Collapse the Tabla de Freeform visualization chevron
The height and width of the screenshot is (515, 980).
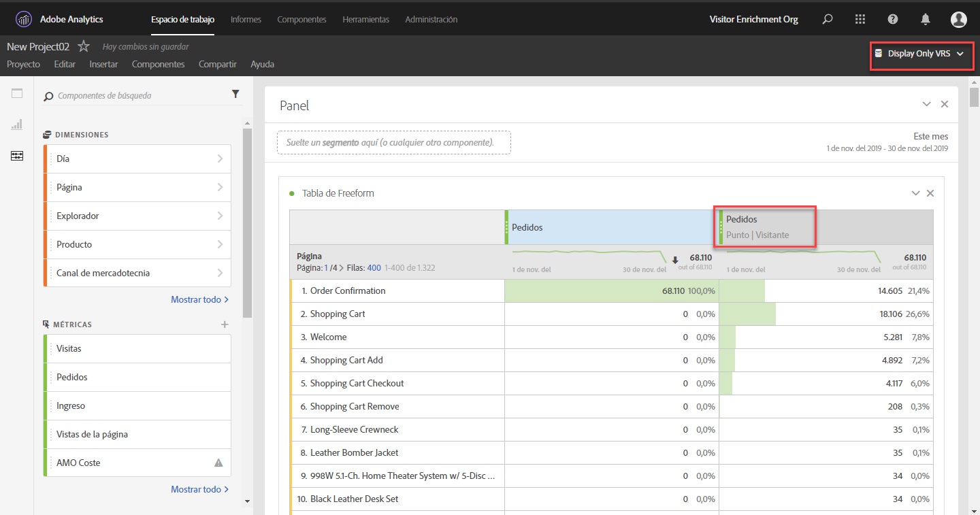[x=915, y=193]
